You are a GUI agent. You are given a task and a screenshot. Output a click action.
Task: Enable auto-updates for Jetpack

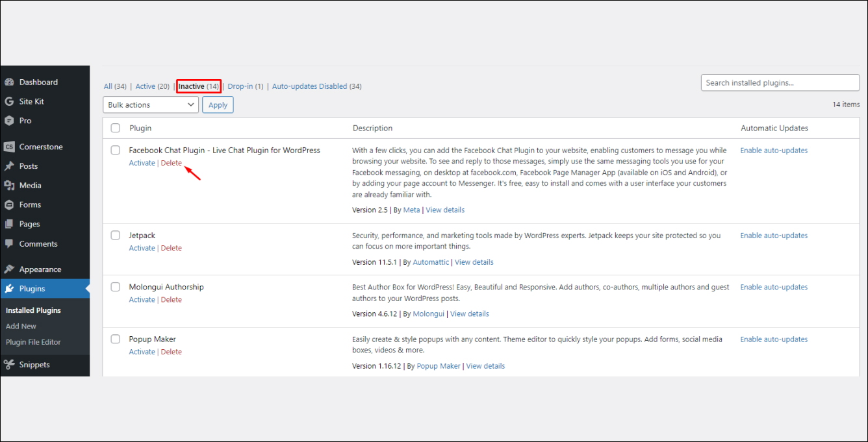774,236
